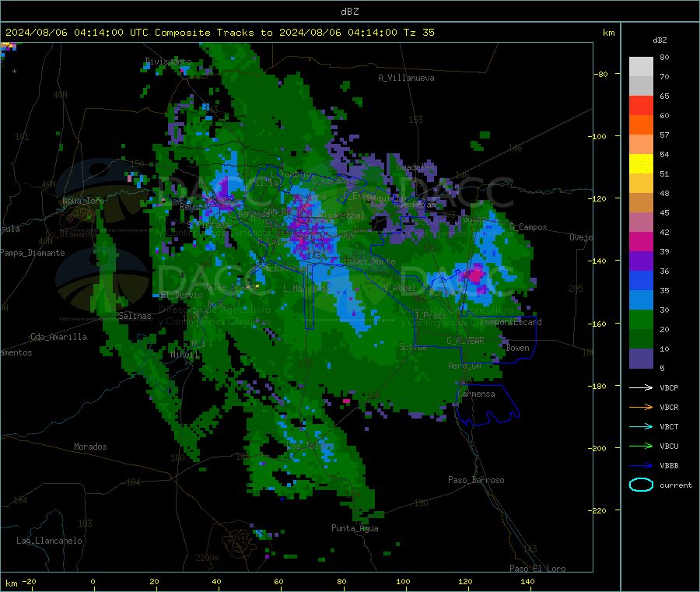Click the Carmensa map label
The height and width of the screenshot is (592, 700).
476,394
